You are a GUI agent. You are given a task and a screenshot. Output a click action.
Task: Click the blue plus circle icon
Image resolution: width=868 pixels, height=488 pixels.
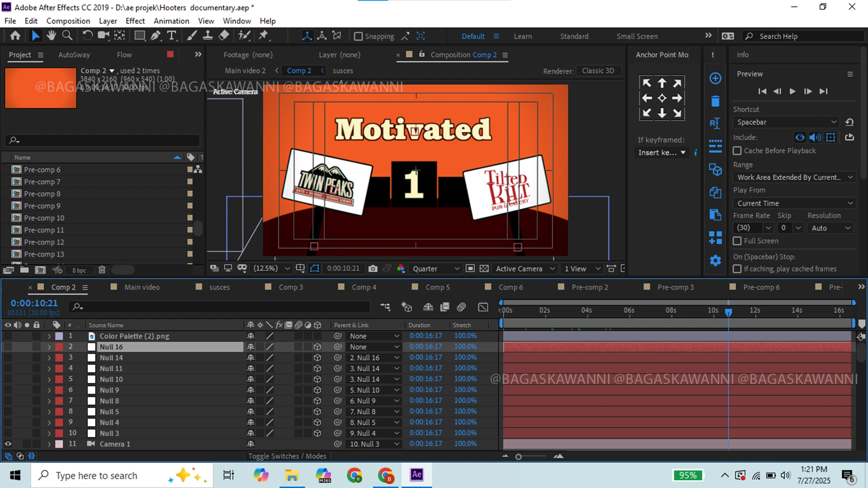(715, 78)
